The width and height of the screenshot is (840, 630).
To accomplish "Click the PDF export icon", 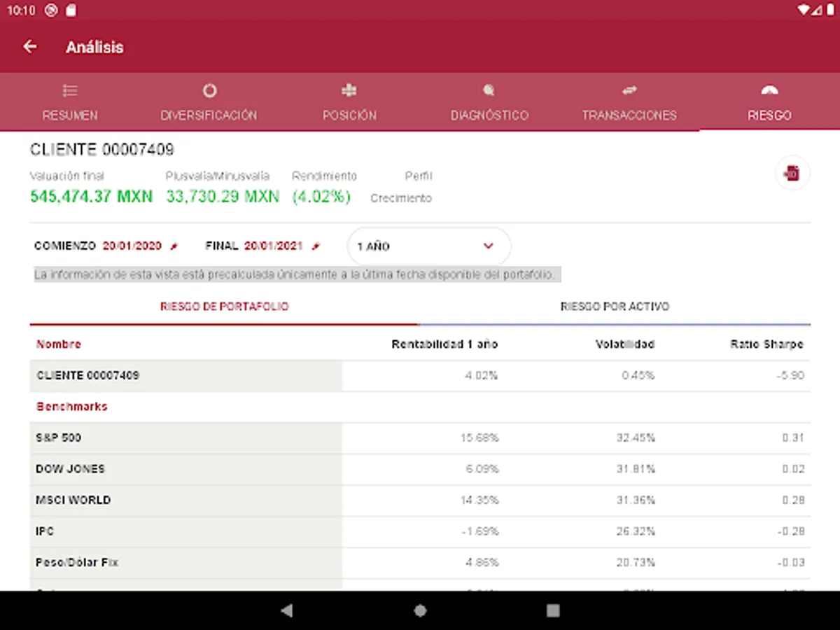I will point(792,173).
